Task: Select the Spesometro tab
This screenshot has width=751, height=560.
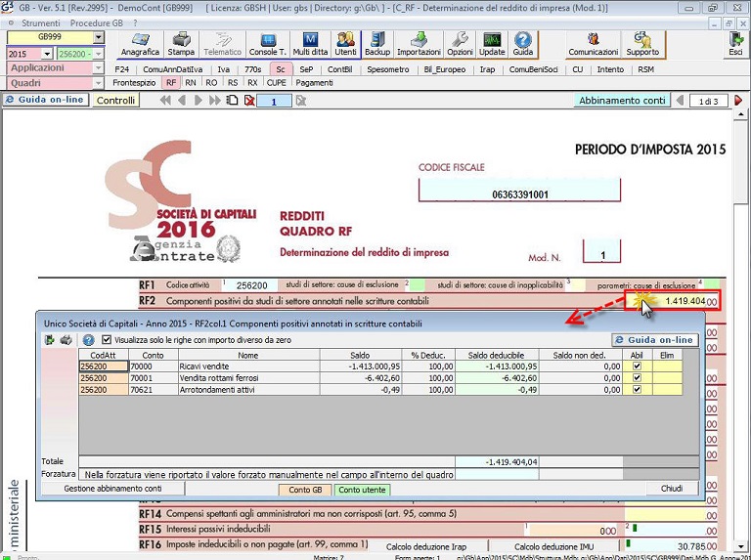Action: [x=388, y=69]
